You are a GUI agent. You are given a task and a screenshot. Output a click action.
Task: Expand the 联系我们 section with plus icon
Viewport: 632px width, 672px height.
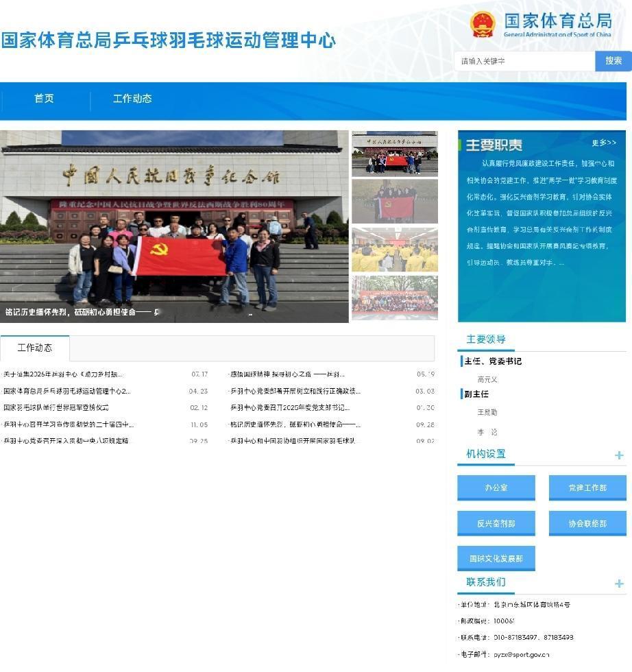[619, 584]
